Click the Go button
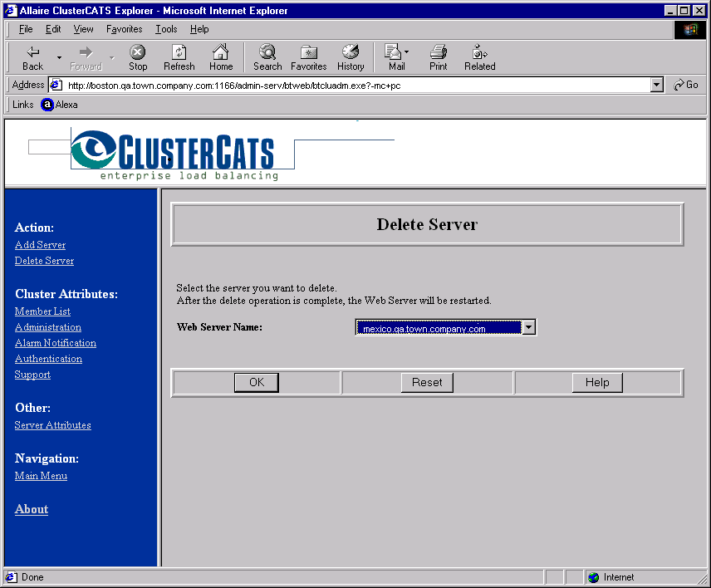Image resolution: width=711 pixels, height=588 pixels. pos(685,85)
